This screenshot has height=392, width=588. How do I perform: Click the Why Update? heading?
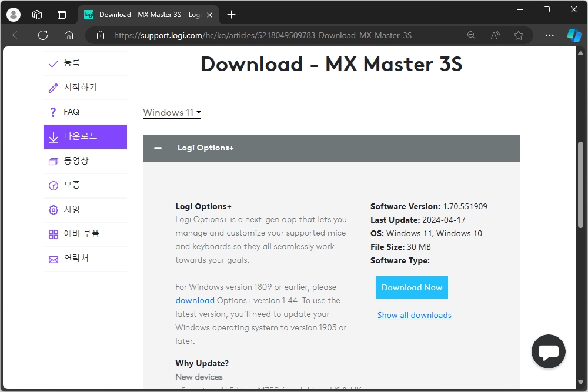pyautogui.click(x=202, y=364)
